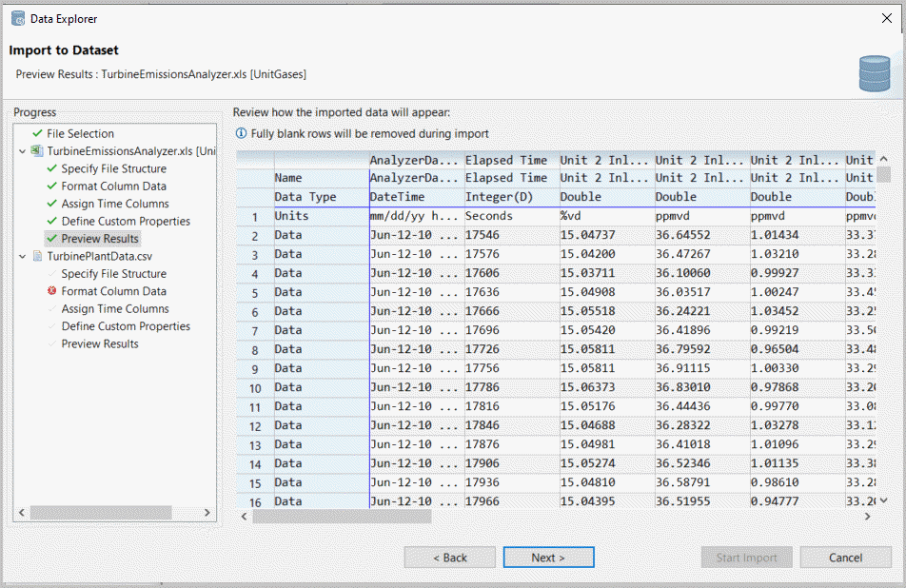Collapse the TurbinePlantData.csv tree node
This screenshot has width=906, height=588.
point(22,257)
